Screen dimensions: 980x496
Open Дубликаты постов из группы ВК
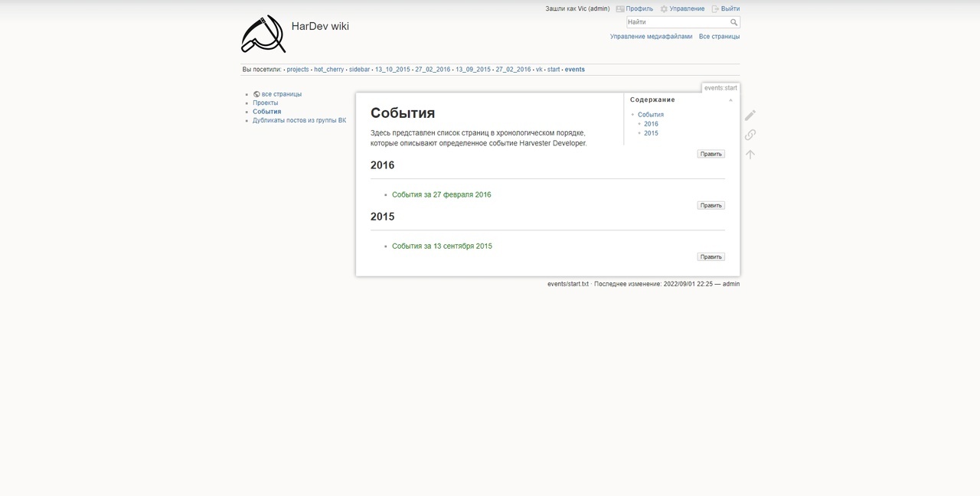coord(299,120)
